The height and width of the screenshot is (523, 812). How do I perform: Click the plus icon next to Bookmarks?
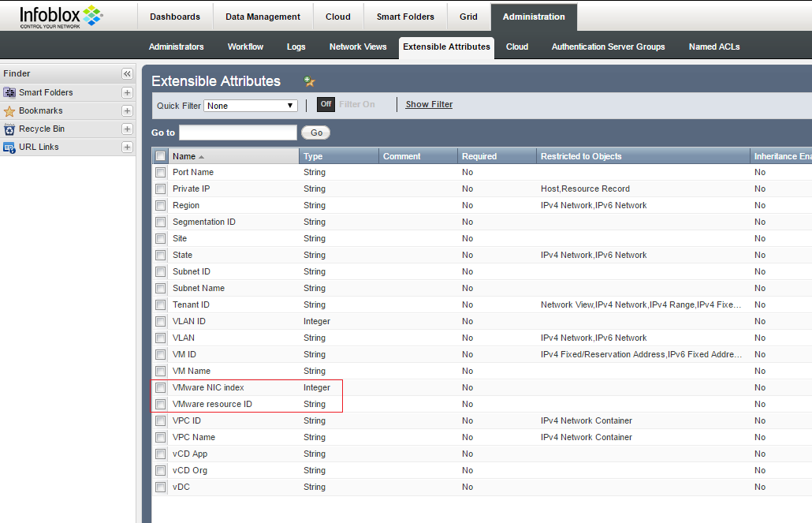[126, 110]
